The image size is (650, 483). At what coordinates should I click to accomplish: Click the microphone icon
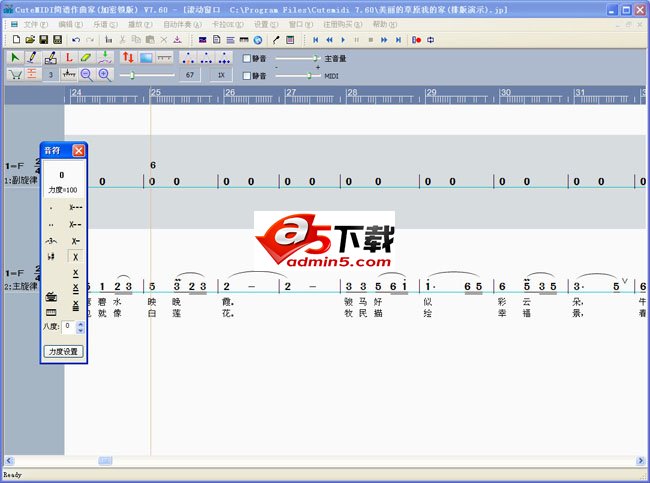276,40
